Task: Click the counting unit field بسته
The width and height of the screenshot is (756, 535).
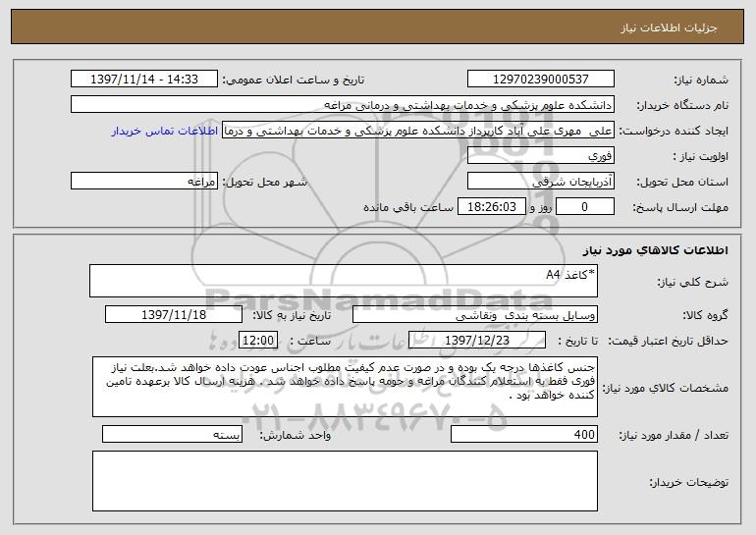Action: (x=172, y=434)
